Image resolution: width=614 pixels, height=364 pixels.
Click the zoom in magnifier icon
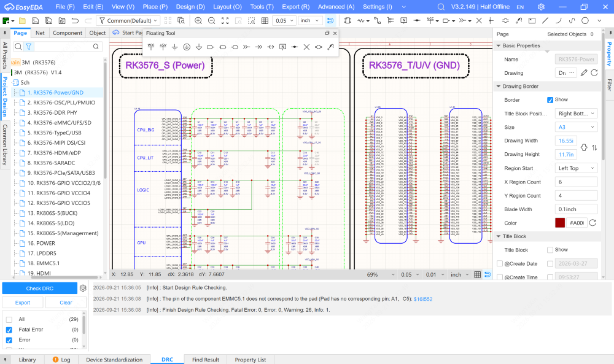198,21
